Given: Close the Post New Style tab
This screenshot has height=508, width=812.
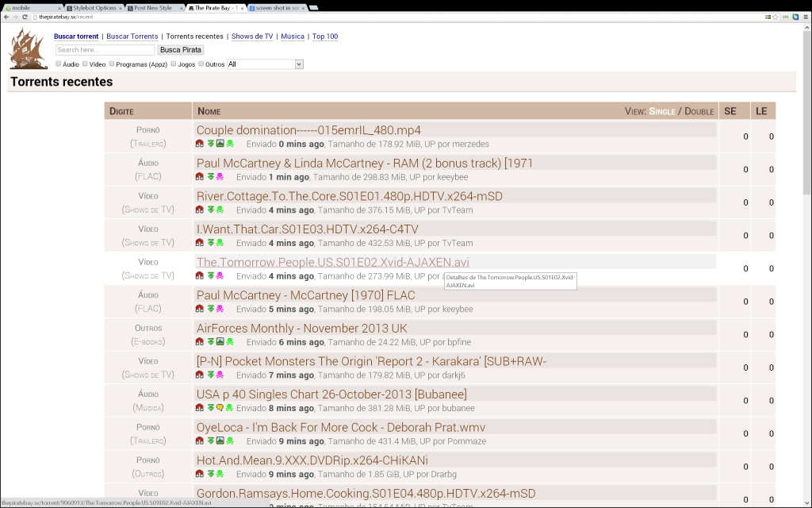Looking at the screenshot, I should [x=182, y=8].
